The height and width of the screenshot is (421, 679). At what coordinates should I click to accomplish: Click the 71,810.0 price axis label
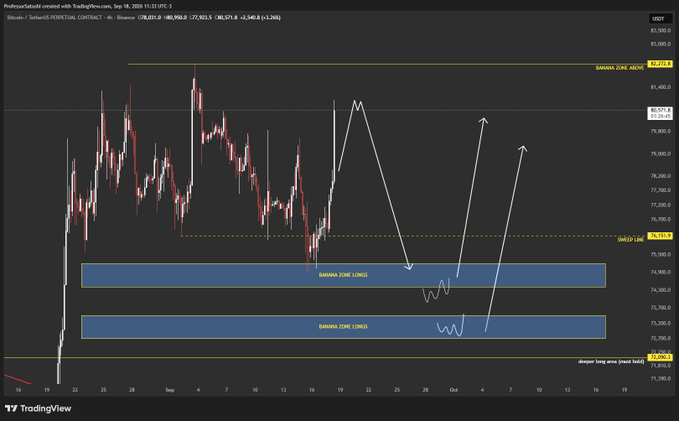click(x=660, y=366)
